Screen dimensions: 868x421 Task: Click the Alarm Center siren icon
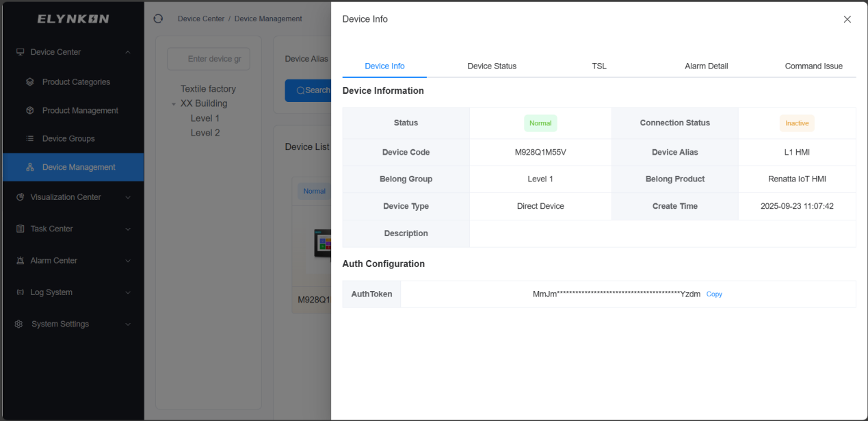click(21, 261)
